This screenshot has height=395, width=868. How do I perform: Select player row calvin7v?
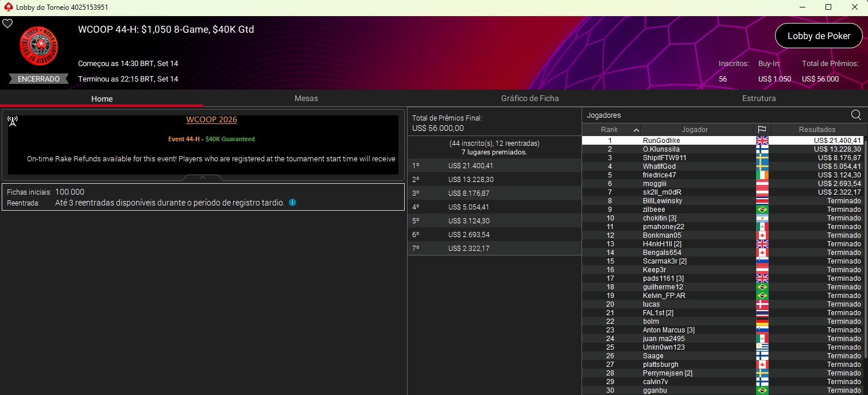pos(723,382)
